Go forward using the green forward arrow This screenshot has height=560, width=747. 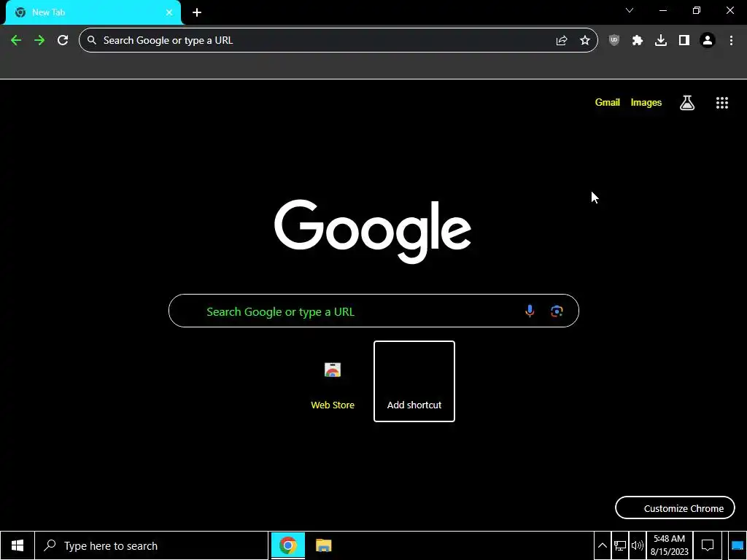pos(39,40)
